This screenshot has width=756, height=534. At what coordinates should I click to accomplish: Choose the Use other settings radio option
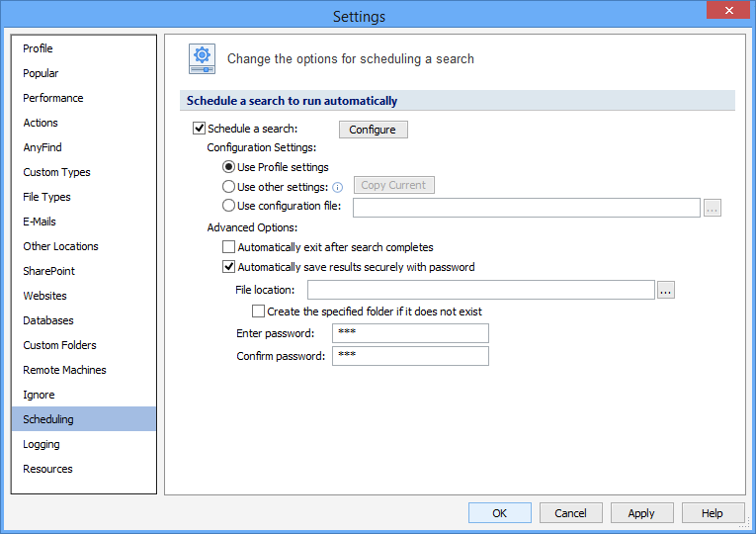pos(229,187)
